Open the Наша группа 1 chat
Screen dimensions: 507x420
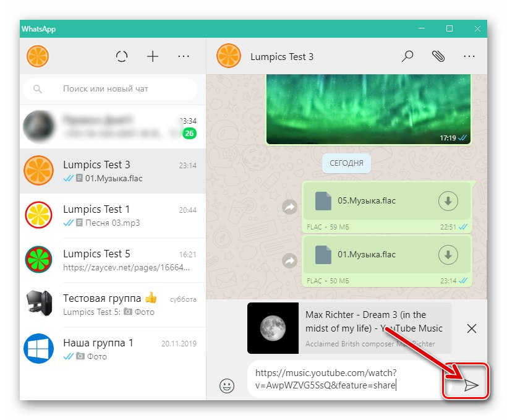click(x=113, y=349)
